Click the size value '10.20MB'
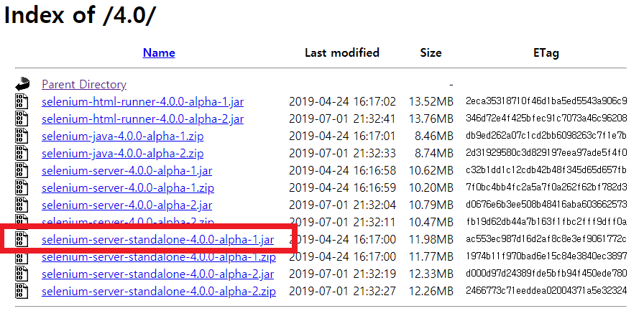 click(x=431, y=188)
